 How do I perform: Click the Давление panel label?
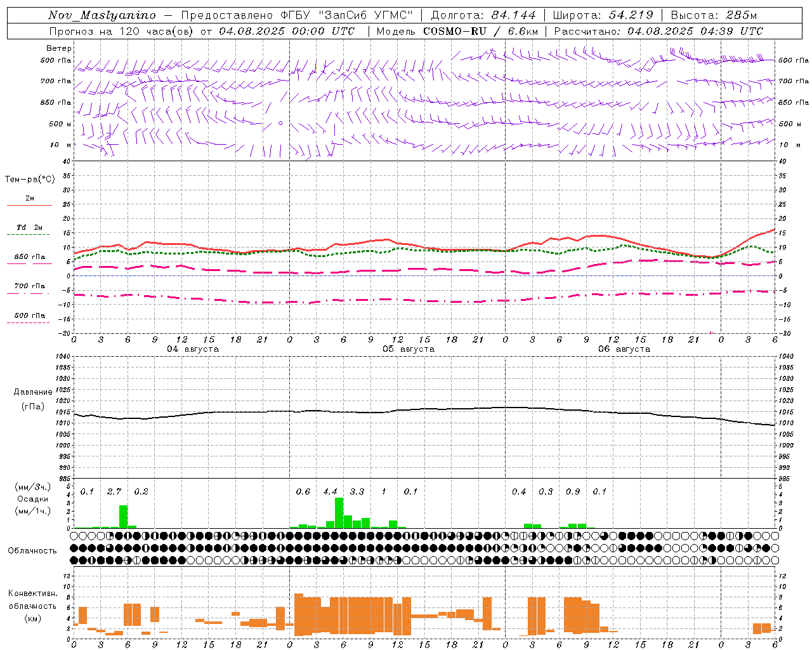[x=32, y=392]
